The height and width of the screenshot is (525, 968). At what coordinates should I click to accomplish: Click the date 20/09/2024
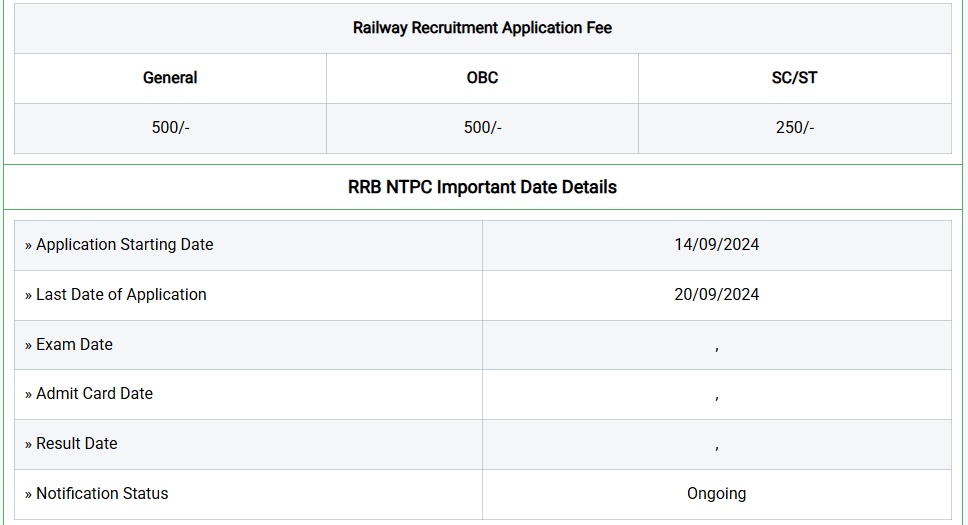pos(717,295)
